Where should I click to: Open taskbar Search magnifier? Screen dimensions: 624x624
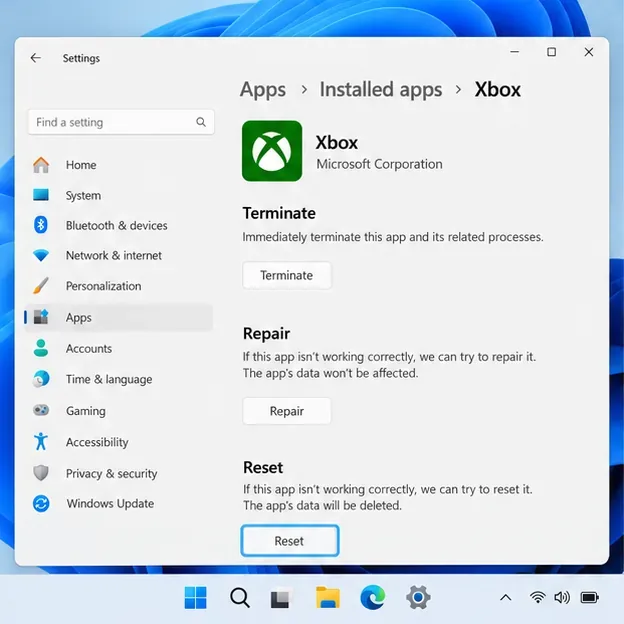coord(240,597)
